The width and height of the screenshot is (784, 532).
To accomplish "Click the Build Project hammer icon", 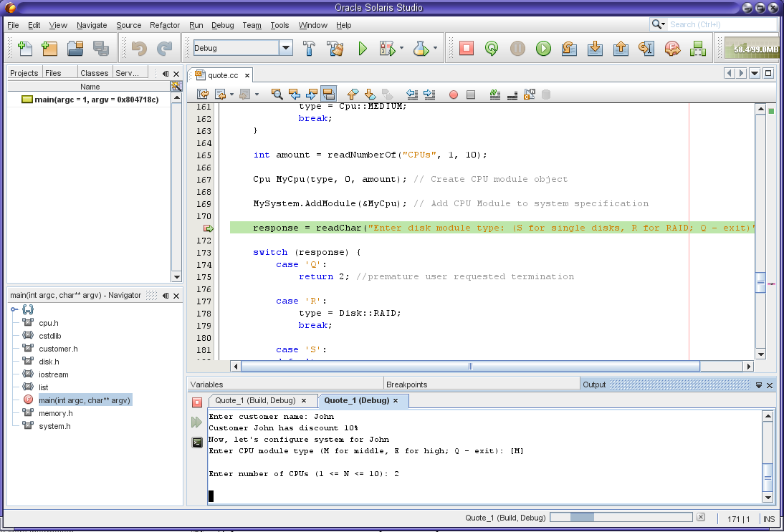I will 310,48.
